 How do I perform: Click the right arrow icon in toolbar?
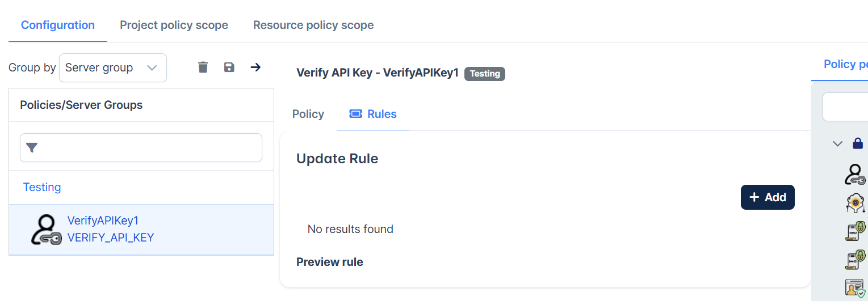tap(255, 67)
